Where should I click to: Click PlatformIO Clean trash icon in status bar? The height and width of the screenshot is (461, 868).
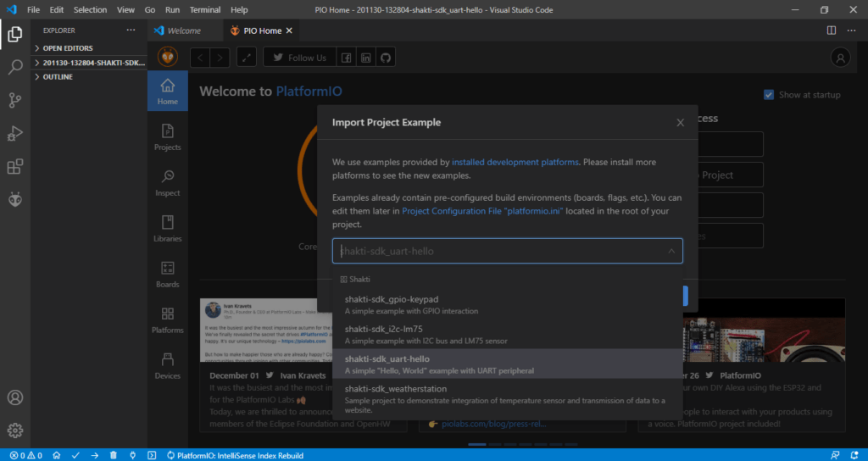(x=114, y=455)
